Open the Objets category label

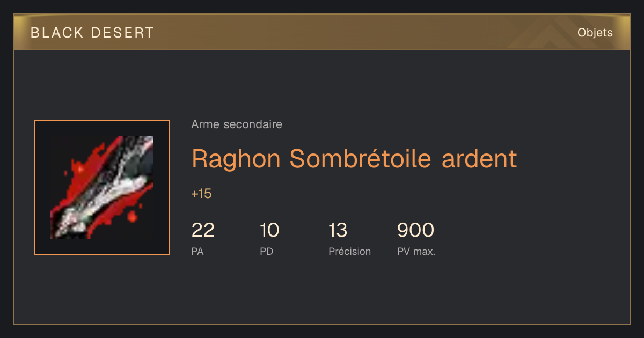595,33
